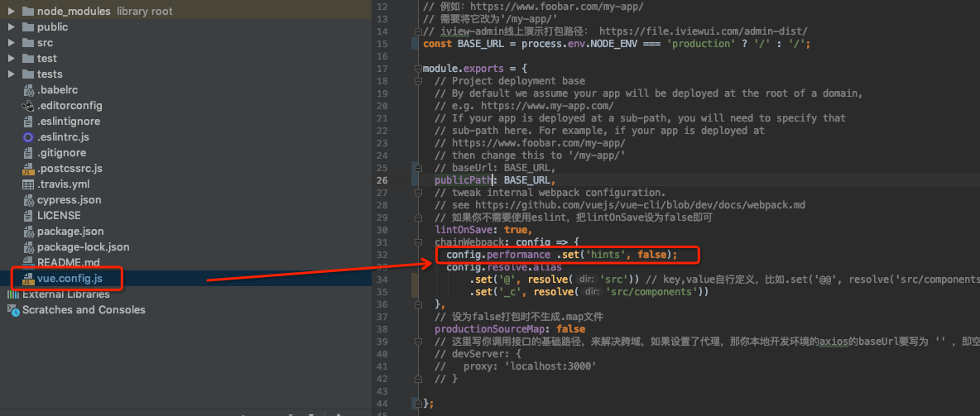Open the package-lock.json file
The image size is (980, 416).
pyautogui.click(x=84, y=246)
